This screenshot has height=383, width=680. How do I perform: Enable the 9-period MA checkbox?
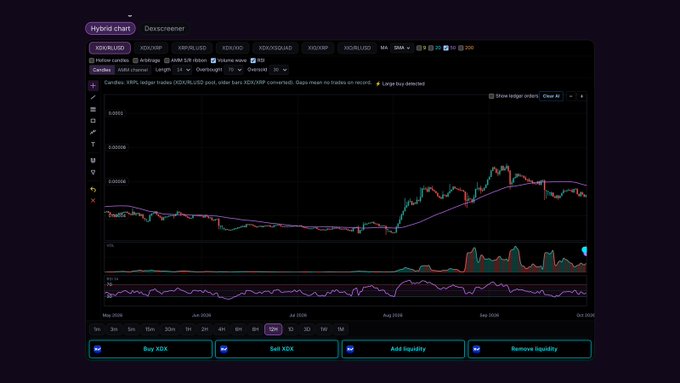pos(419,48)
